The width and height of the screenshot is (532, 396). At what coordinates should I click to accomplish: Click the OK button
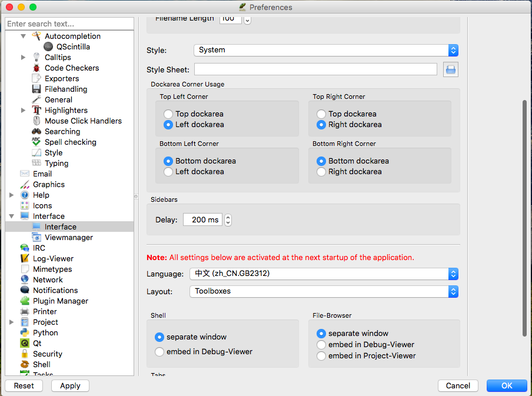(507, 386)
